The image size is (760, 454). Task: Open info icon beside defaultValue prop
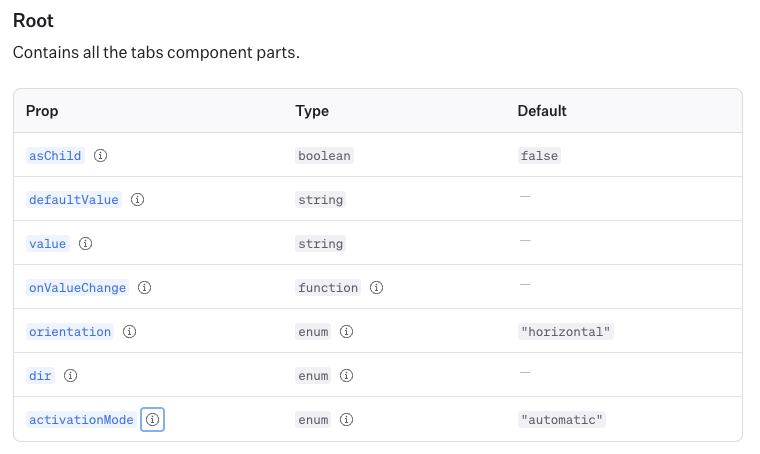(x=138, y=200)
